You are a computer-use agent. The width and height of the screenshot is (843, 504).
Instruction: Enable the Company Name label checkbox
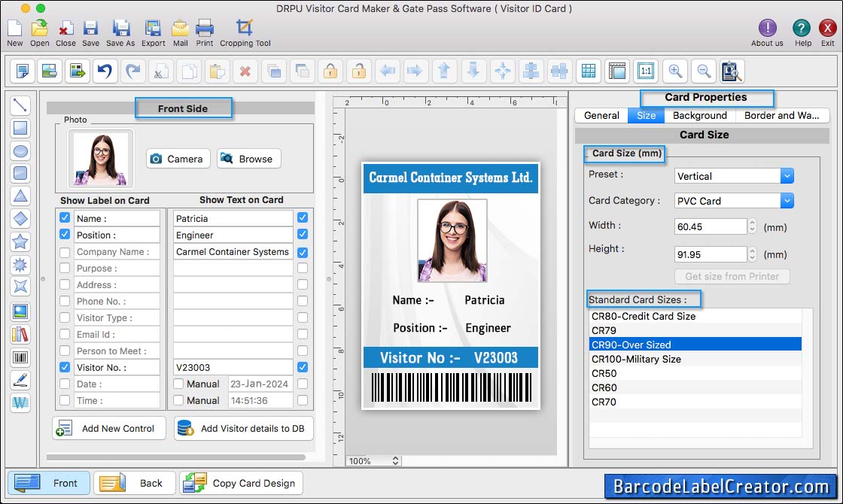(x=65, y=252)
